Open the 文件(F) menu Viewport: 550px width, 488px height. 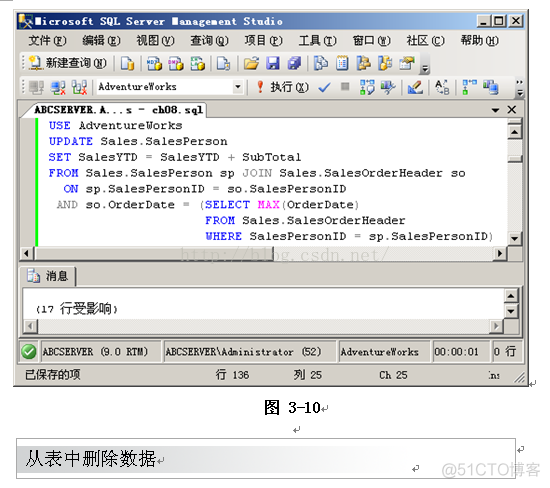(47, 41)
